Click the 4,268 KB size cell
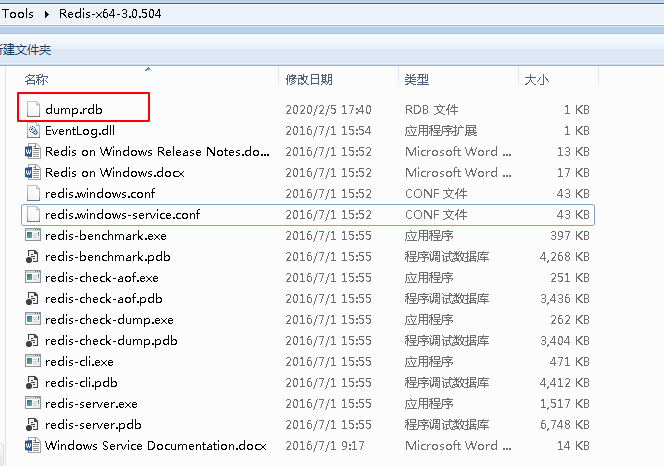This screenshot has height=466, width=664. pyautogui.click(x=565, y=257)
